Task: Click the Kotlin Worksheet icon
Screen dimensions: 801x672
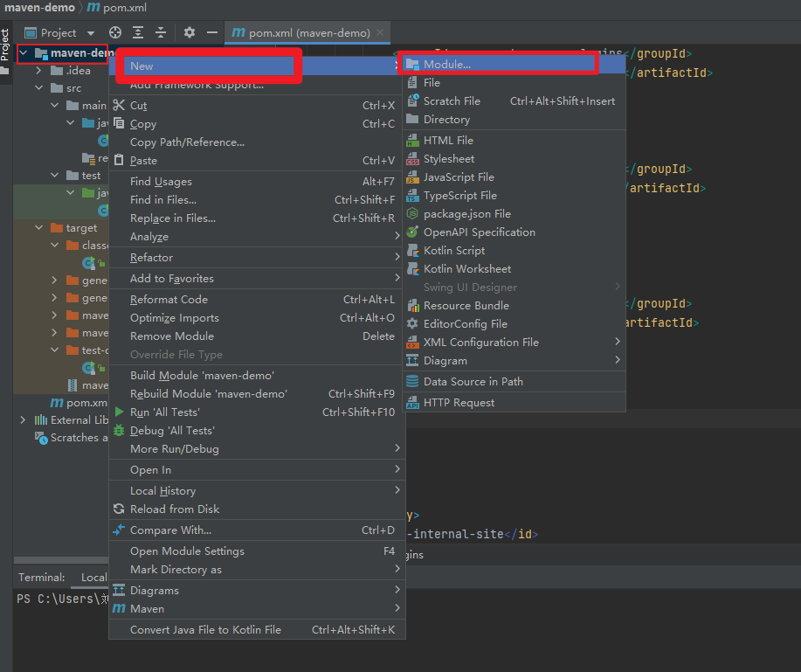Action: coord(412,269)
